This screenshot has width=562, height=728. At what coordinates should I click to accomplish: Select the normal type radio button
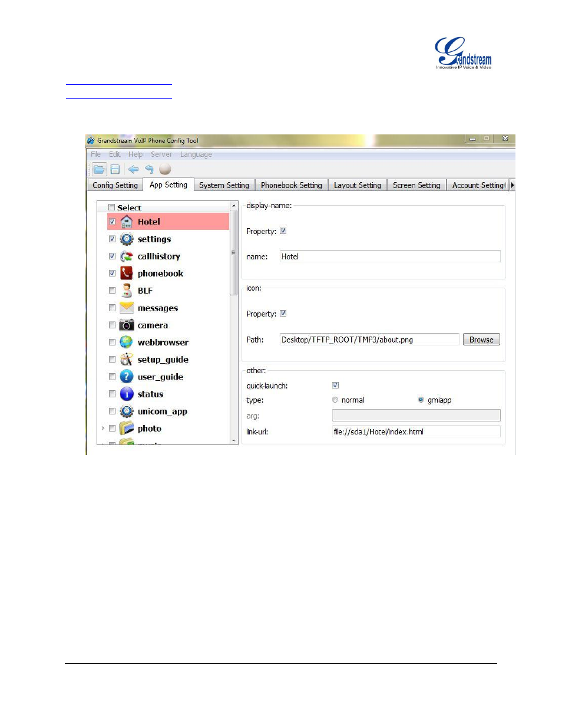[x=335, y=400]
